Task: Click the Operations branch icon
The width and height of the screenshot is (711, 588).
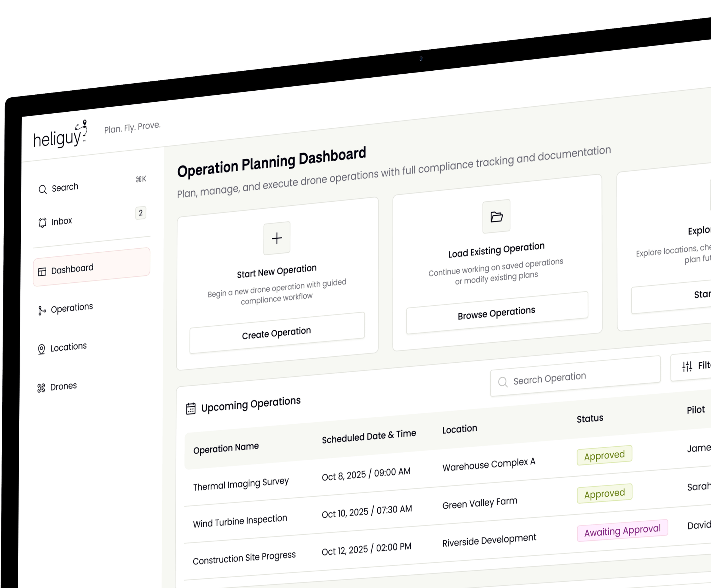Action: (x=41, y=310)
